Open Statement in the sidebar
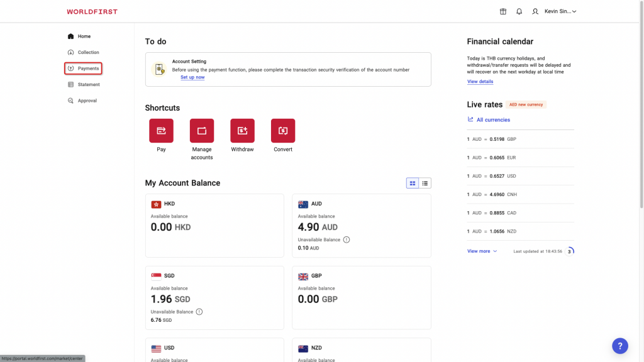The image size is (644, 362). point(88,85)
